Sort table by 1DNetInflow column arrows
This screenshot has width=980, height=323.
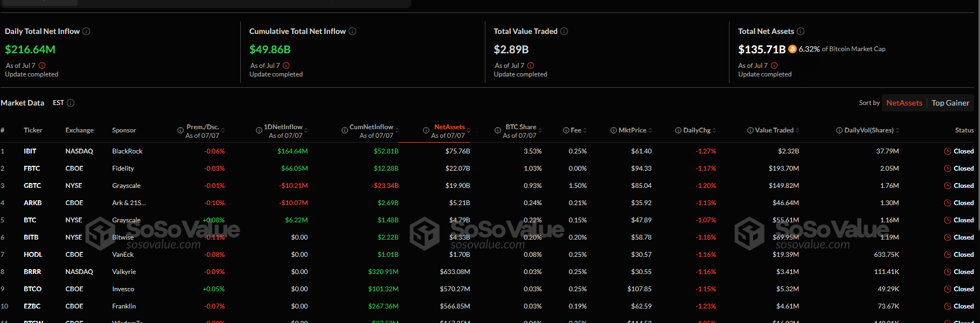point(306,130)
